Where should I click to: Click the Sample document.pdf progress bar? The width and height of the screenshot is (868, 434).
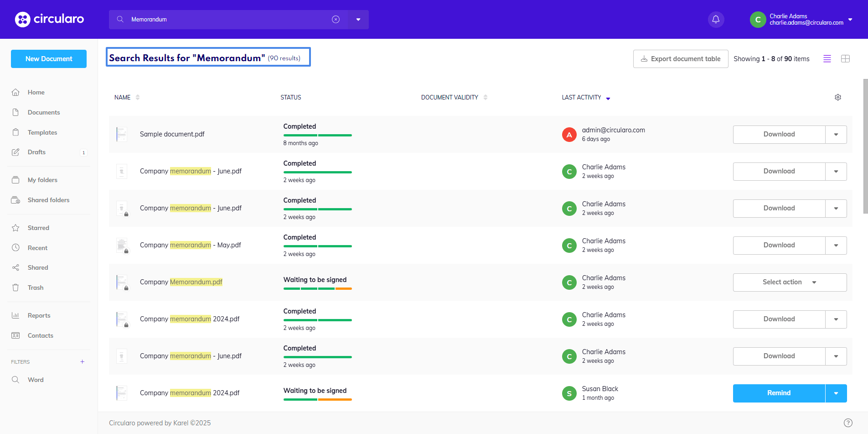click(317, 136)
